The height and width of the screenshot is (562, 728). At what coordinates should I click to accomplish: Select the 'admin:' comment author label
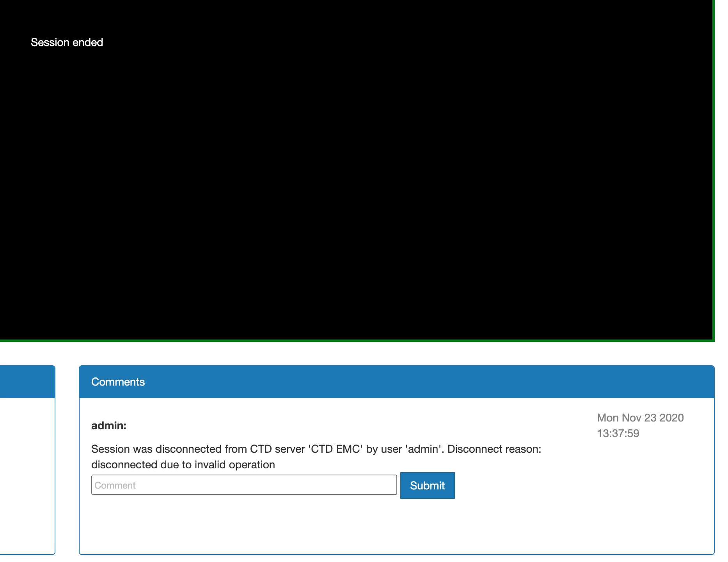[109, 425]
